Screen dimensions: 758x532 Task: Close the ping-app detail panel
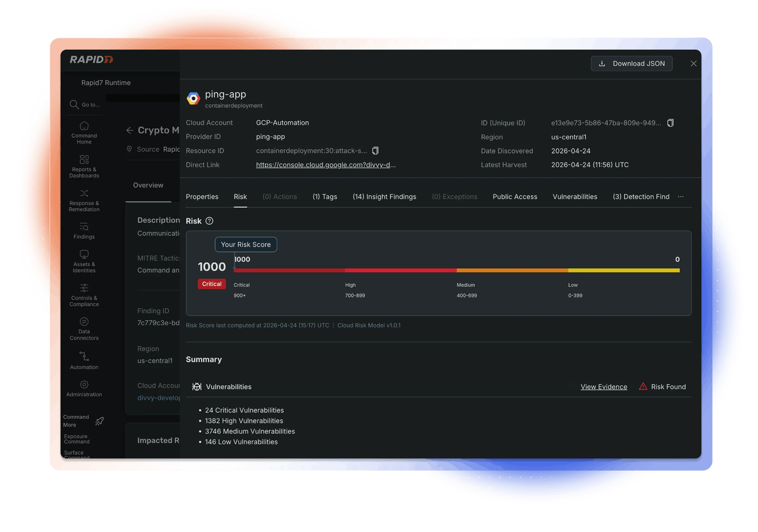click(x=693, y=64)
